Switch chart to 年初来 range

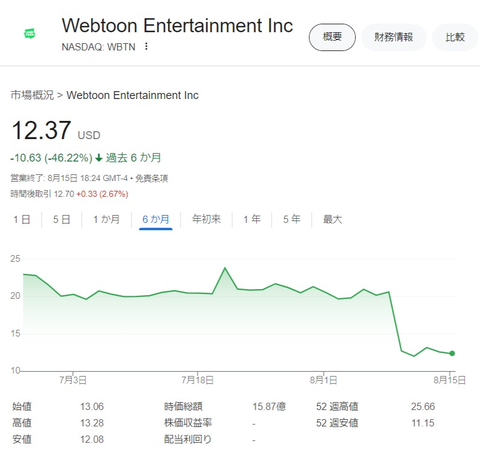(x=206, y=219)
